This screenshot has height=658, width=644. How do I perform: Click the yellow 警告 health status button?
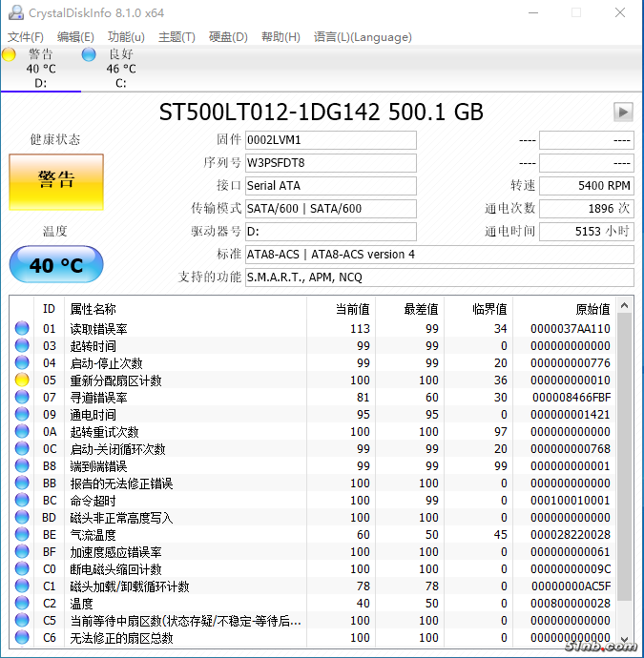click(55, 181)
